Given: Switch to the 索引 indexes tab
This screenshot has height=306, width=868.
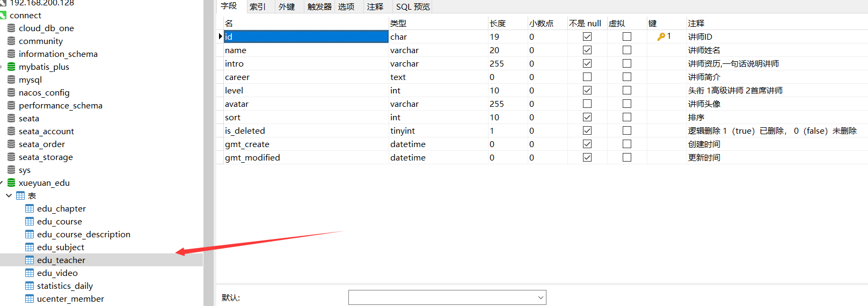Looking at the screenshot, I should 258,7.
